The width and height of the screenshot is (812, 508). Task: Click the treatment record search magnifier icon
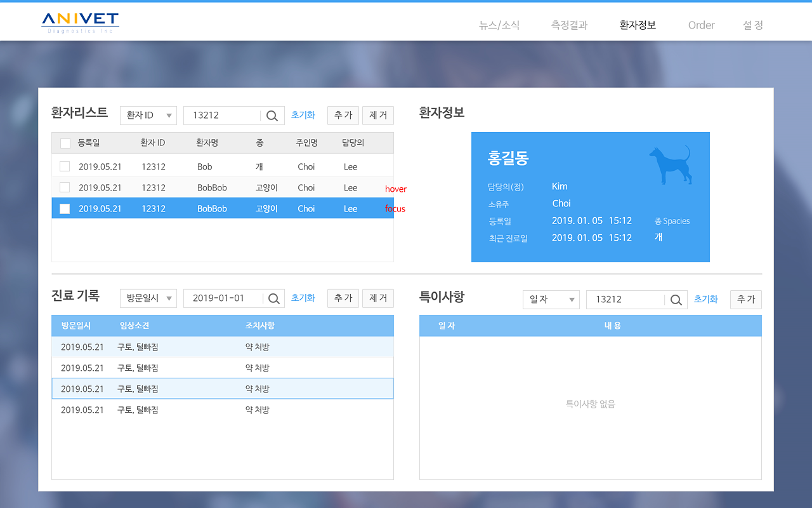tap(274, 298)
